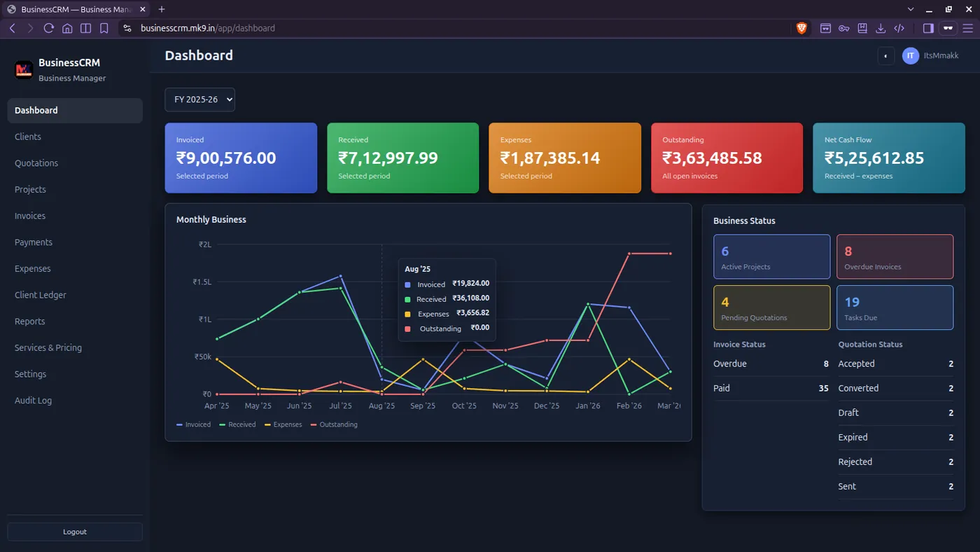Open the site settings icon in address bar

pos(127,28)
